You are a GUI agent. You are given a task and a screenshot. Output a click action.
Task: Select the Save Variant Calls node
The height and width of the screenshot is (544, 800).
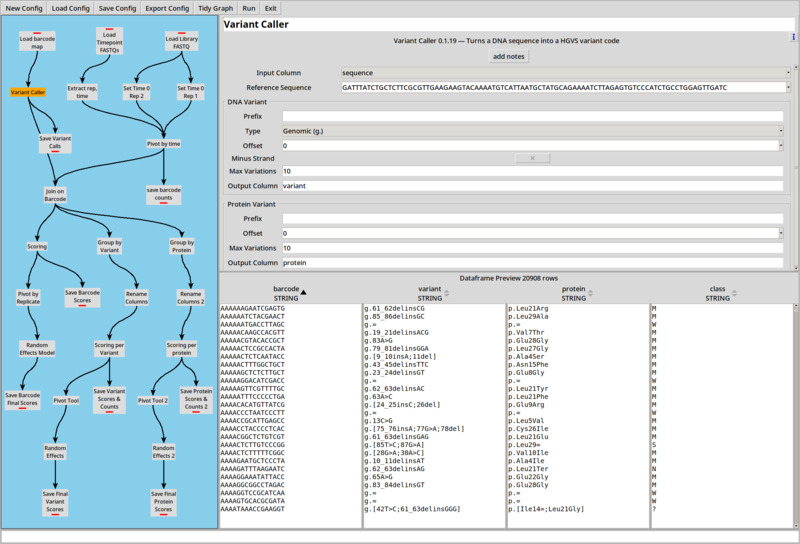pyautogui.click(x=55, y=143)
